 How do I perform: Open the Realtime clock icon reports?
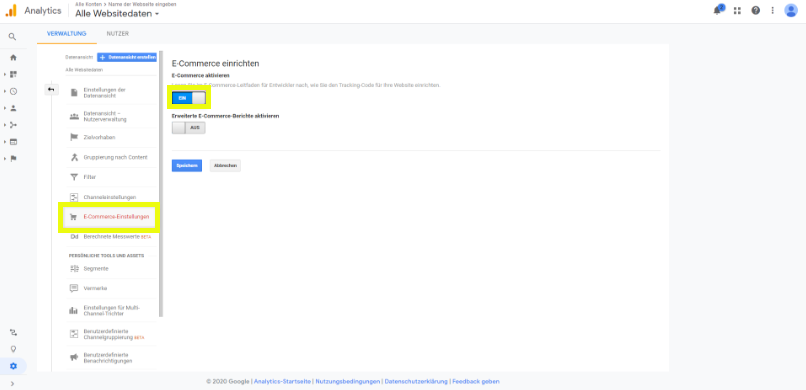tap(13, 91)
